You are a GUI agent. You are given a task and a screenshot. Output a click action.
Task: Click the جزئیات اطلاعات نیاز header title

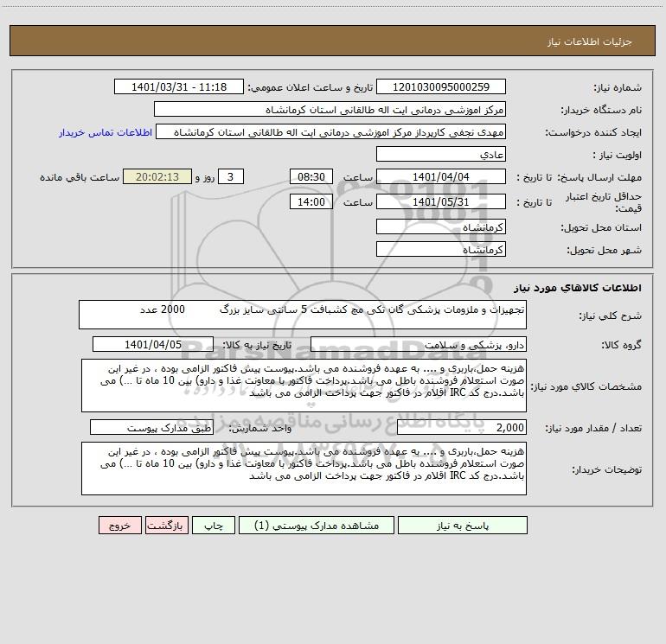coord(590,41)
